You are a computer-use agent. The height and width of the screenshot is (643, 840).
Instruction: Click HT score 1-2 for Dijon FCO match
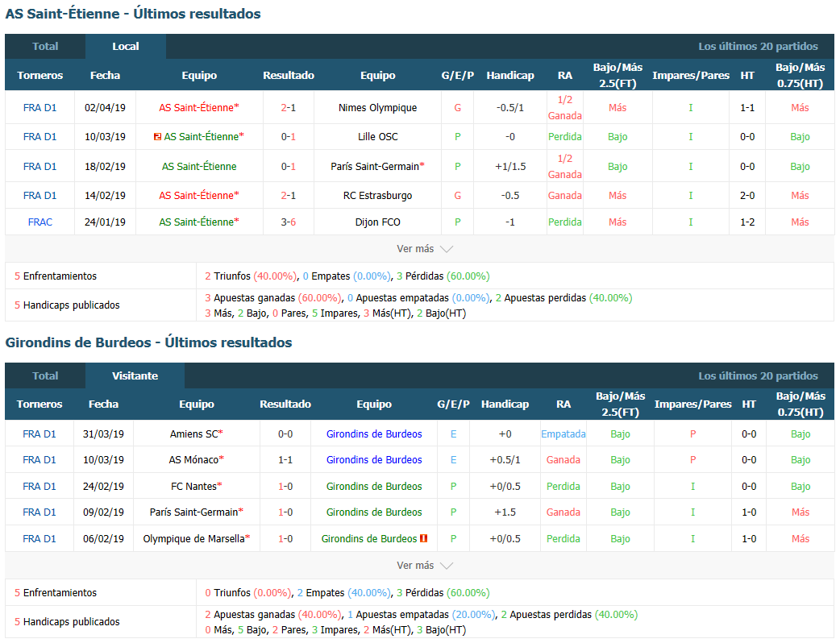tap(747, 222)
